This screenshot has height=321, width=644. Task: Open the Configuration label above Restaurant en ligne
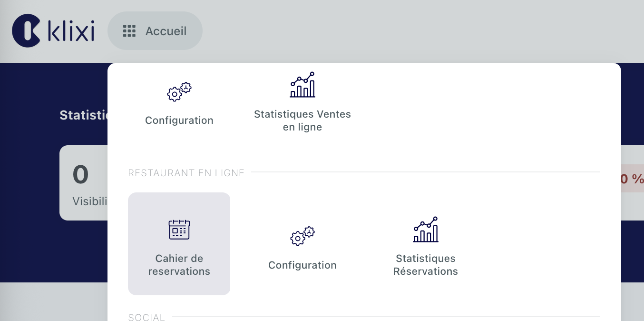point(179,120)
